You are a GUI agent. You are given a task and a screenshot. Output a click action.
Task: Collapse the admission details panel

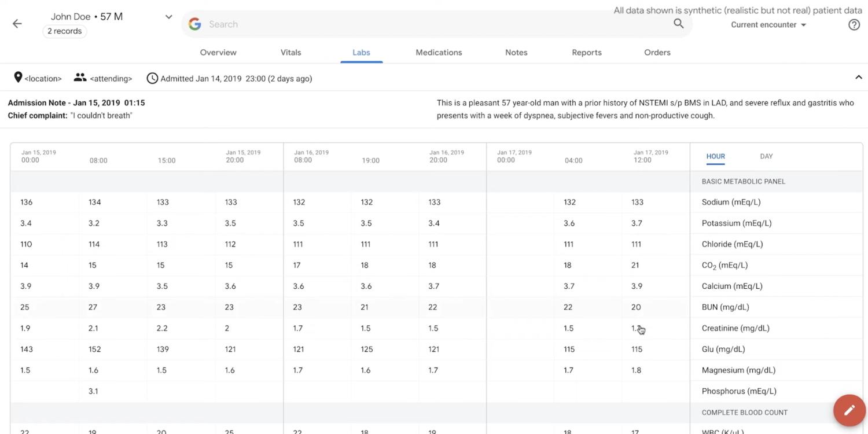coord(858,78)
